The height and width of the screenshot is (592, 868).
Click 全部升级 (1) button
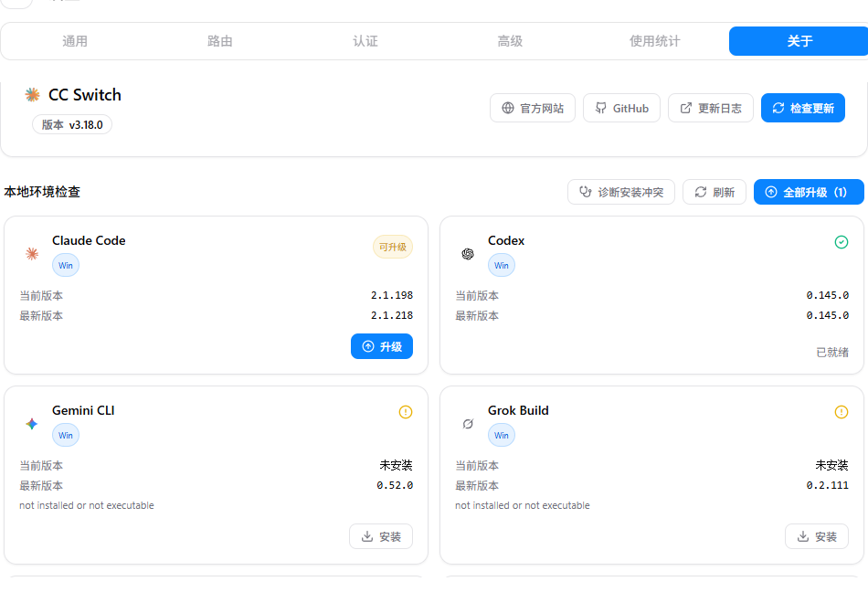(809, 192)
